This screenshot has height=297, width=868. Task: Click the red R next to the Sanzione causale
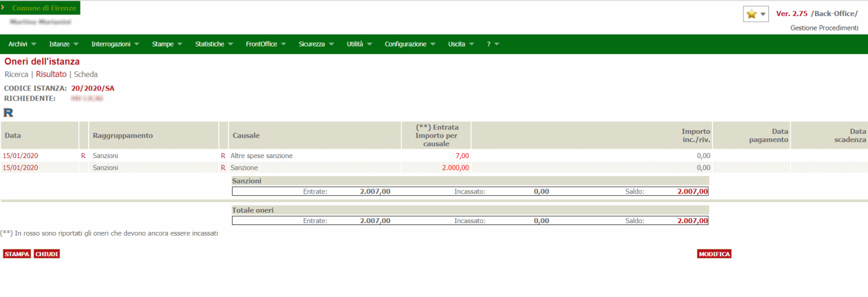tap(223, 167)
